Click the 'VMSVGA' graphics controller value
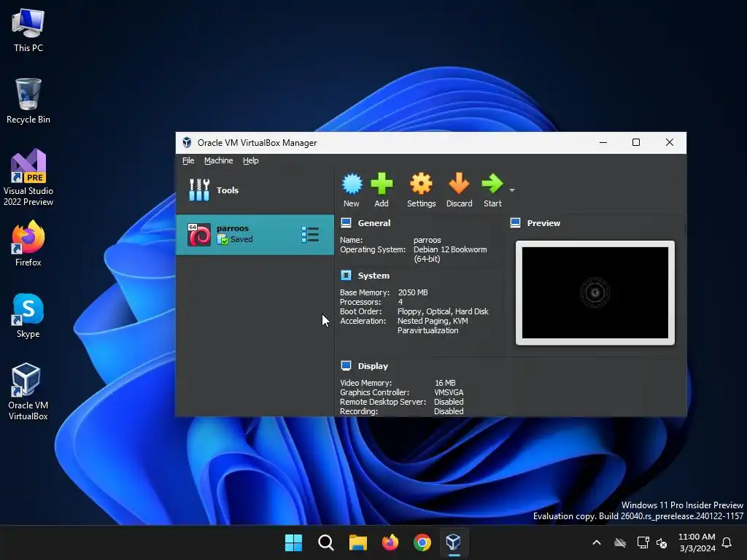This screenshot has height=560, width=747. pyautogui.click(x=449, y=392)
